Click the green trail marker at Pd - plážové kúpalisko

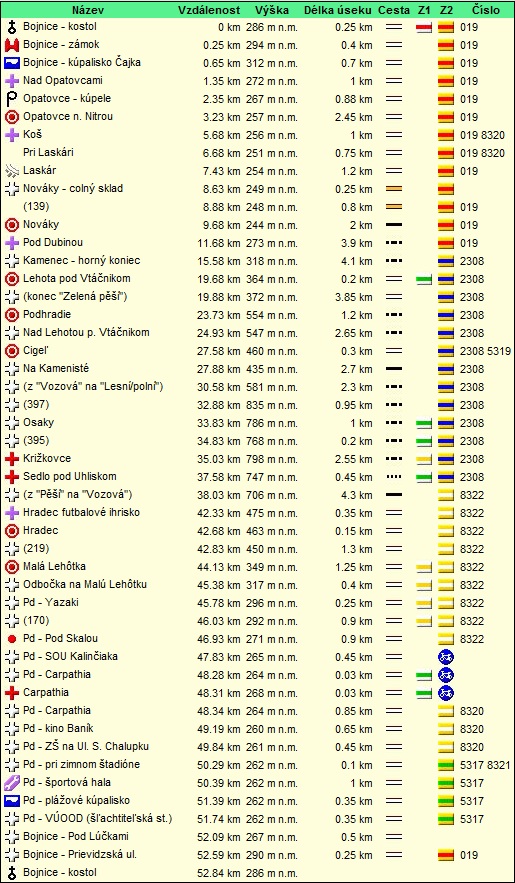(x=446, y=801)
